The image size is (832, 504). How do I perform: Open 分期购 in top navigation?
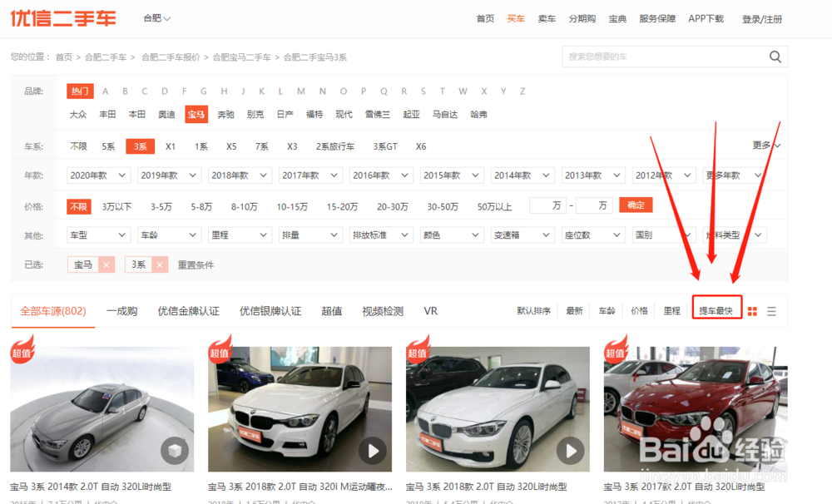[582, 18]
